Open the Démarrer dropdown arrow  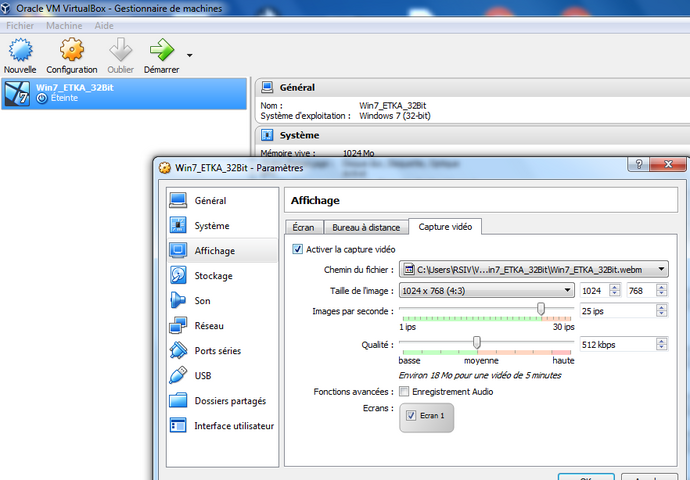[190, 55]
